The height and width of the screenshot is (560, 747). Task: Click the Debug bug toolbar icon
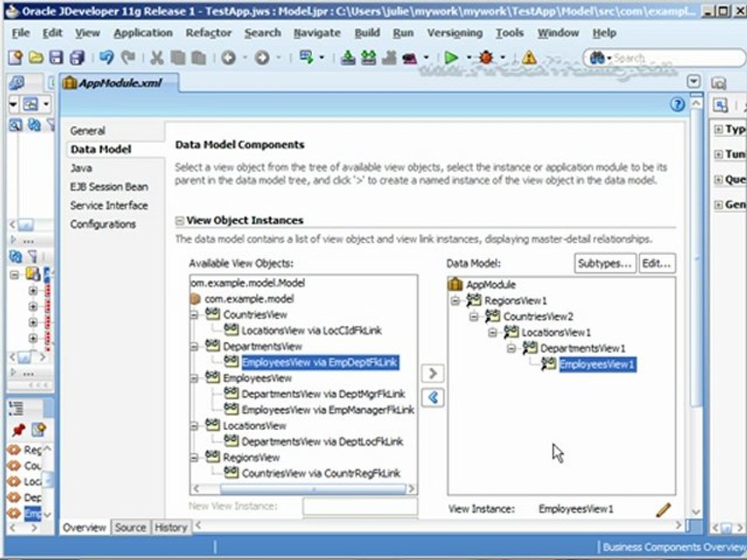pos(486,58)
